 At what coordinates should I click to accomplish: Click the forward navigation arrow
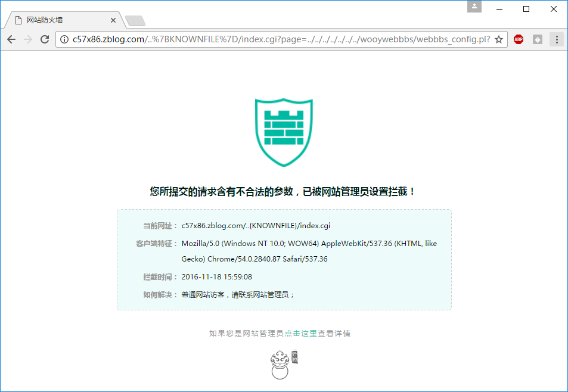[x=27, y=39]
